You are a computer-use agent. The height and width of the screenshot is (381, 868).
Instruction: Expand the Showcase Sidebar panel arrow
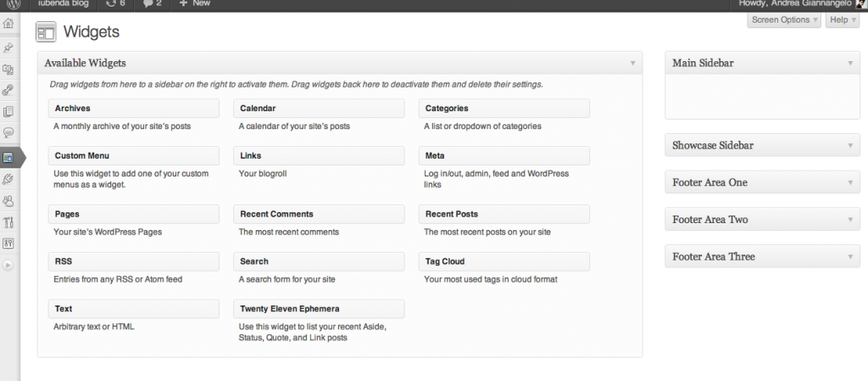(851, 145)
